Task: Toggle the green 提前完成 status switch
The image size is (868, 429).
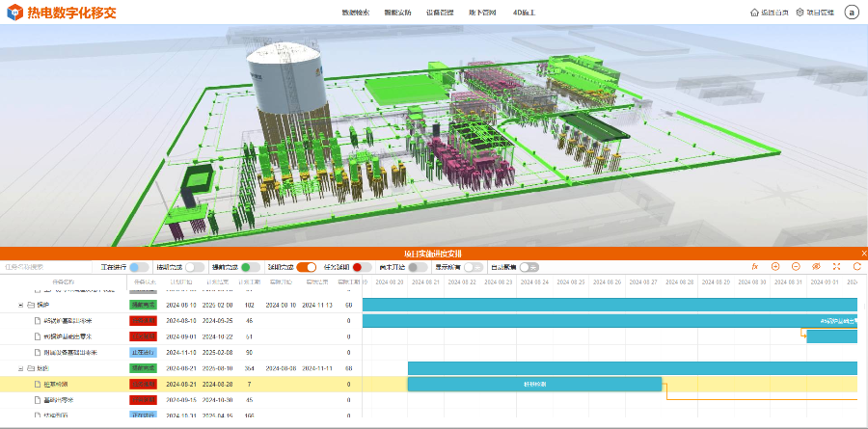Action: [251, 267]
